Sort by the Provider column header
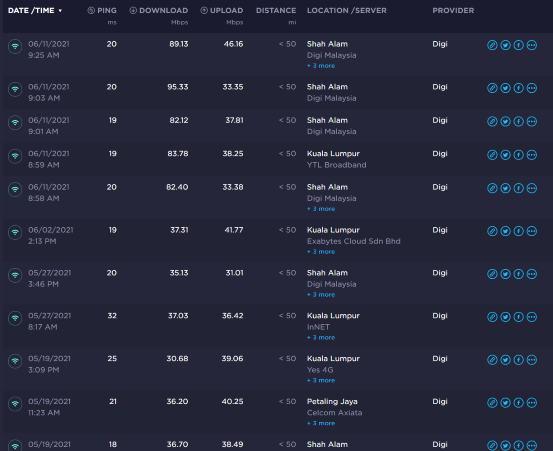The height and width of the screenshot is (451, 553). click(x=453, y=11)
